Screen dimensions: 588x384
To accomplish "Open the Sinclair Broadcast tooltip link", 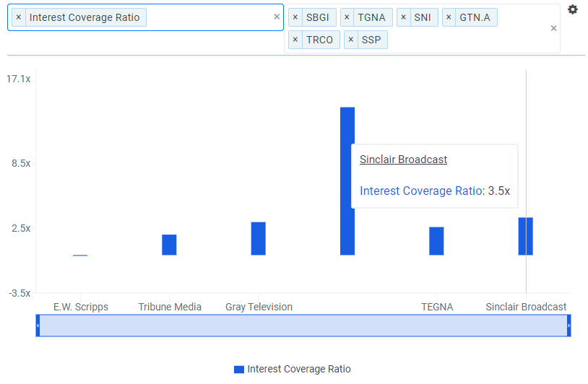I will [403, 160].
